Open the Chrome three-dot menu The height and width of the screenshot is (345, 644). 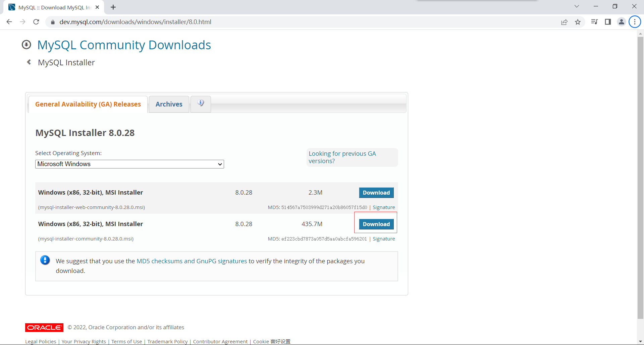tap(635, 22)
